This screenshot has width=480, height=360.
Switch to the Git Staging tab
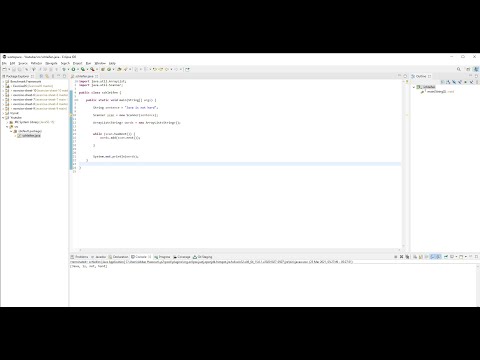coord(202,257)
